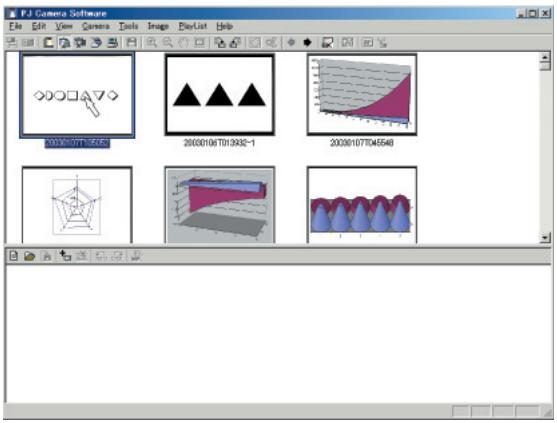Open the Camera menu
The height and width of the screenshot is (423, 557).
[96, 26]
